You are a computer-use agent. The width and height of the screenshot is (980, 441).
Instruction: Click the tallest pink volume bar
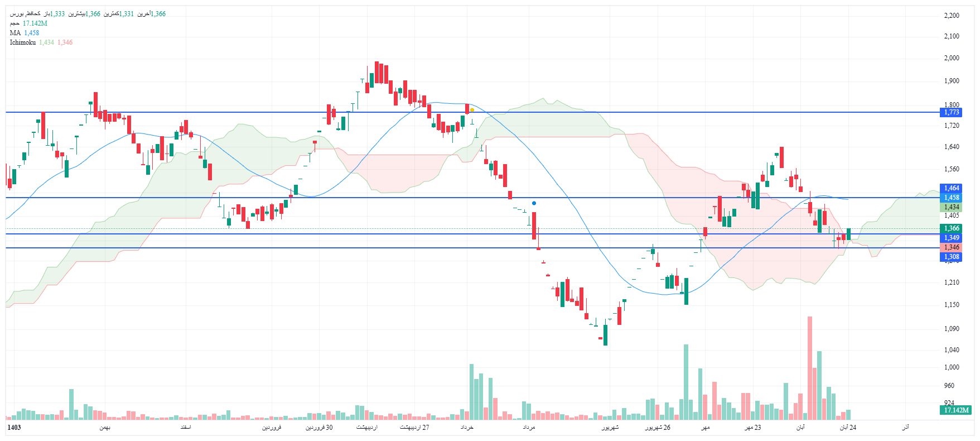[810, 368]
